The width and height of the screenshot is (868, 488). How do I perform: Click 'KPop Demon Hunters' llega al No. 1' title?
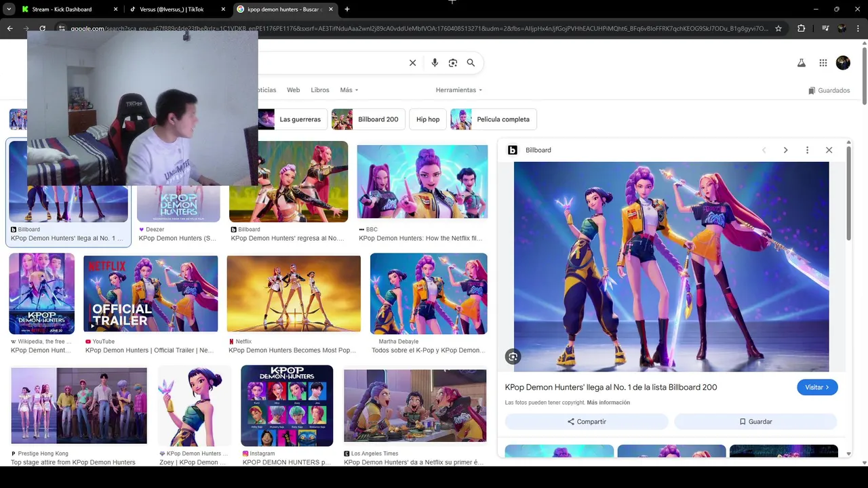(67, 239)
